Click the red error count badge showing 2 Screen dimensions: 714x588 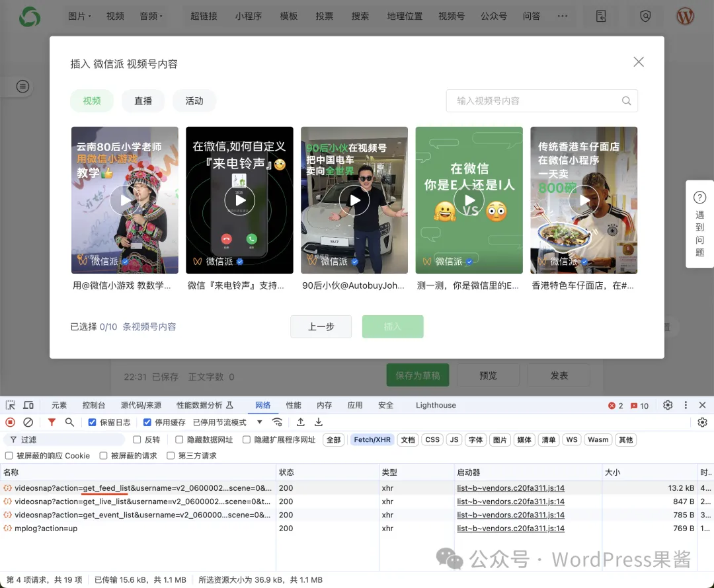tap(615, 406)
